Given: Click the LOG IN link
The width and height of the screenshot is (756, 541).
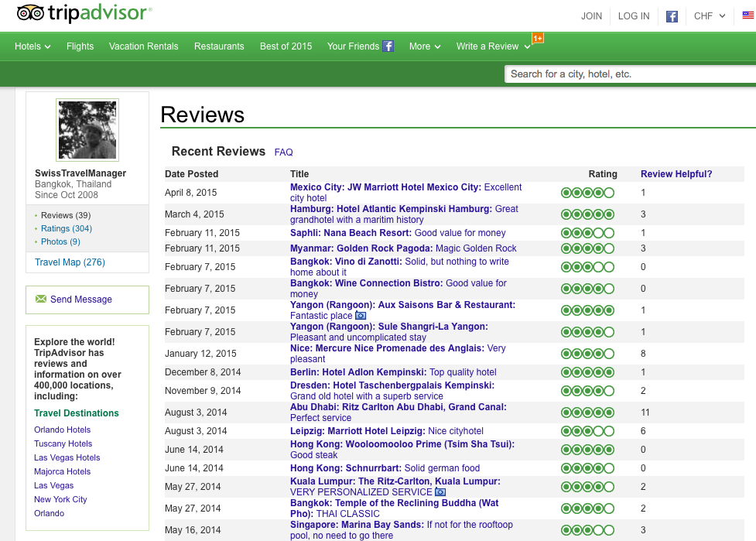Looking at the screenshot, I should [x=634, y=16].
